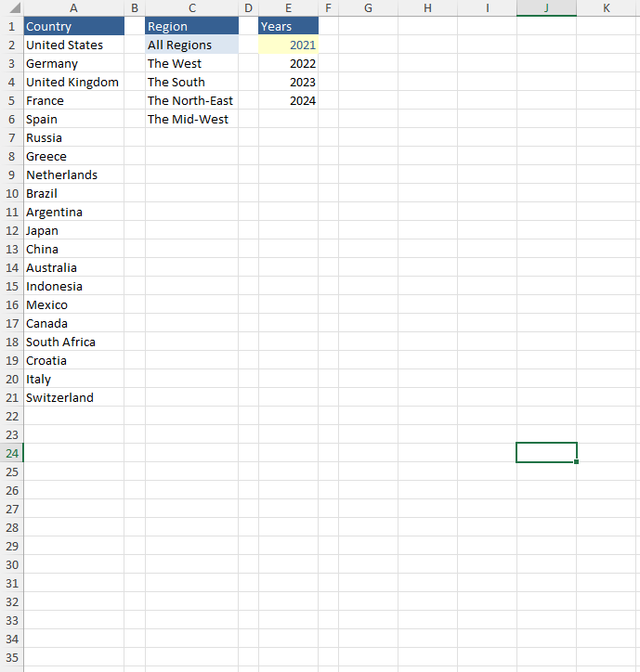The width and height of the screenshot is (640, 672).
Task: Click the active cell J24
Action: 546,453
